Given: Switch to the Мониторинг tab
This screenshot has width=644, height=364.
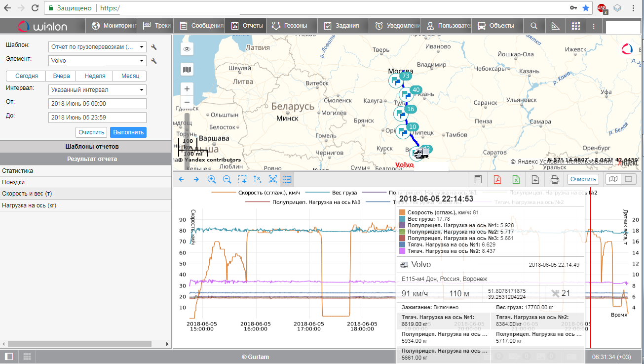Looking at the screenshot, I should click(114, 26).
